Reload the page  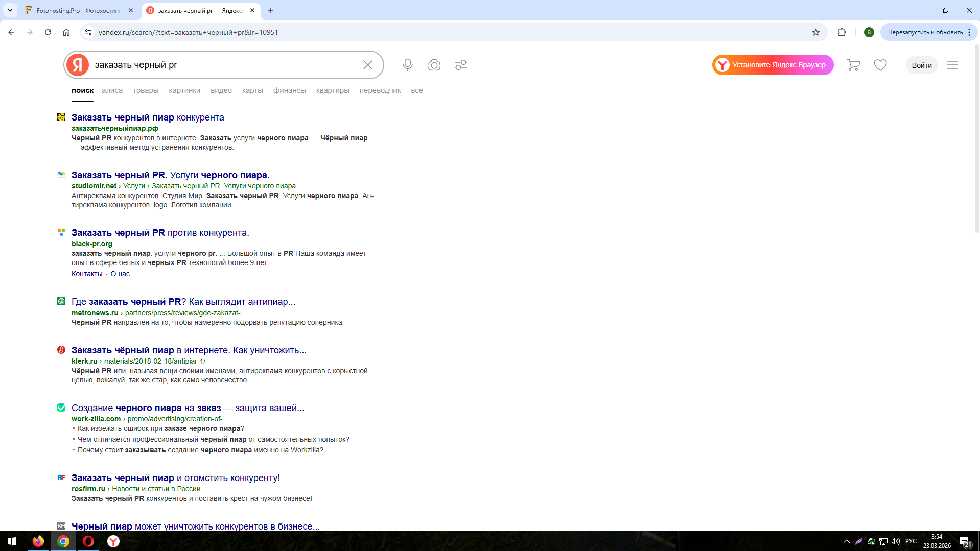(48, 32)
